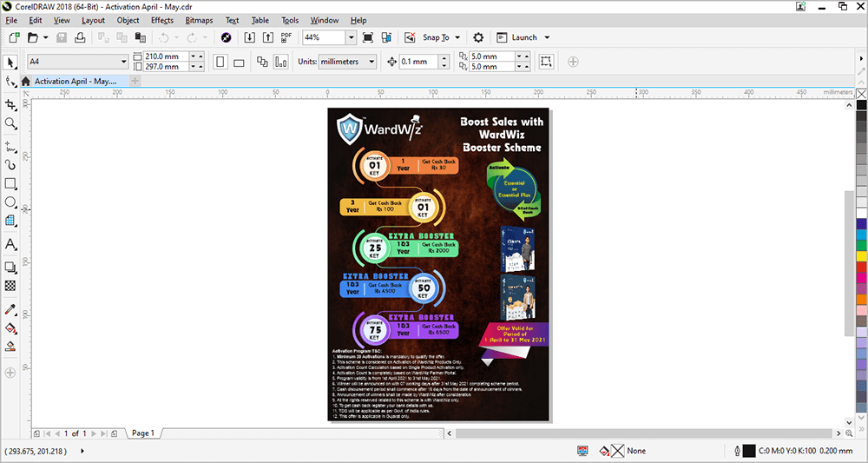
Task: Toggle Snap Off button
Action: click(x=410, y=37)
